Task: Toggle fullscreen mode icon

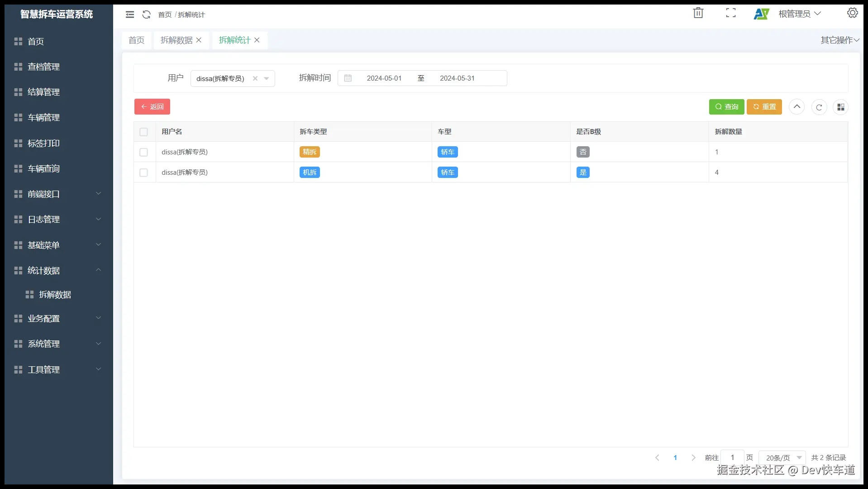Action: click(731, 13)
